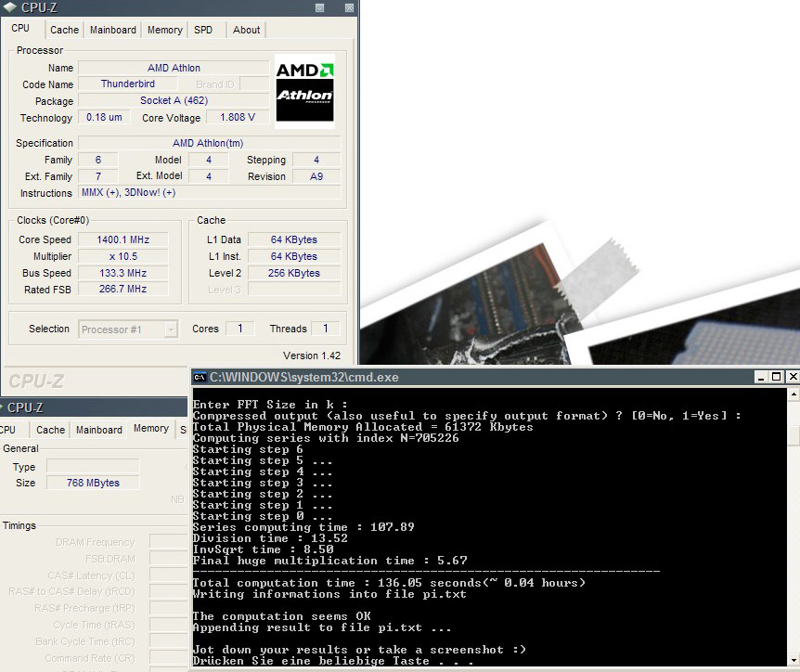Click the cmd.exe window title bar text
This screenshot has height=672, width=800.
point(304,378)
